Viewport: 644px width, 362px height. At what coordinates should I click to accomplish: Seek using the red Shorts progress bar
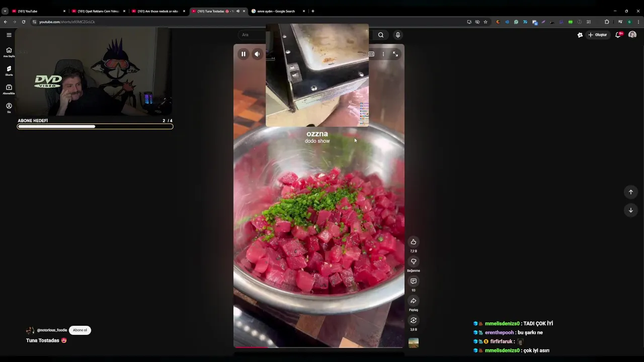318,347
